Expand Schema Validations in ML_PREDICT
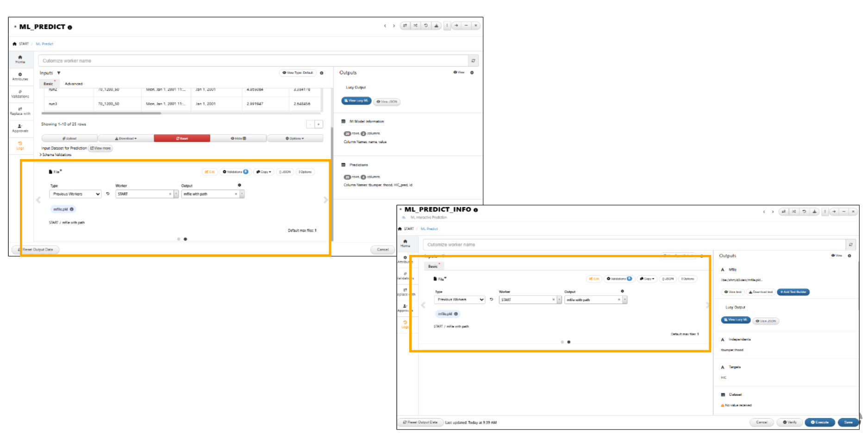 pos(56,155)
